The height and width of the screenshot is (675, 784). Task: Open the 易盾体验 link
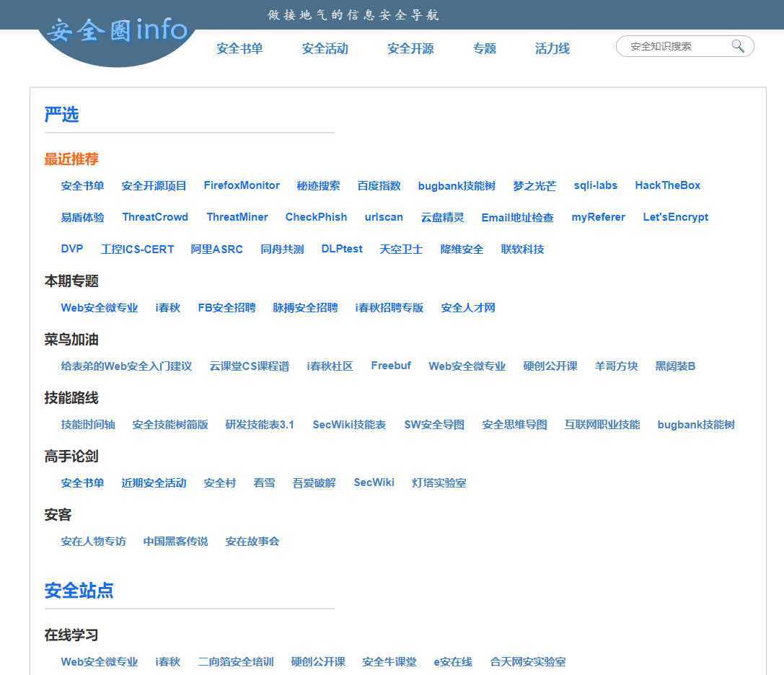82,217
